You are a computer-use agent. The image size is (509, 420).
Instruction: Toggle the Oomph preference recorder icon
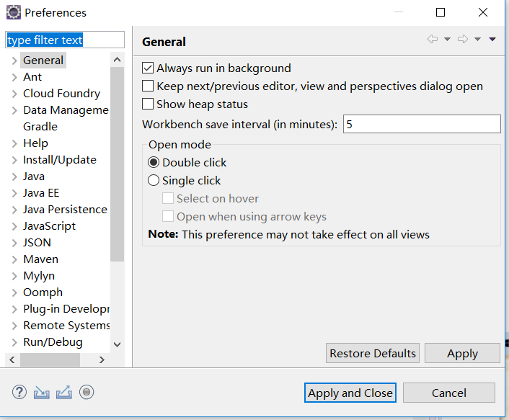coord(87,392)
